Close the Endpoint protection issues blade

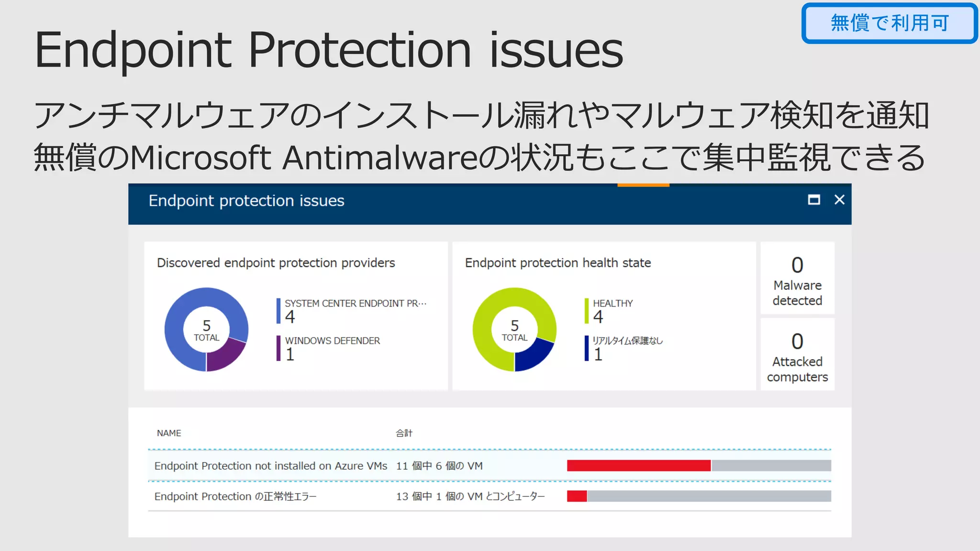(x=839, y=200)
